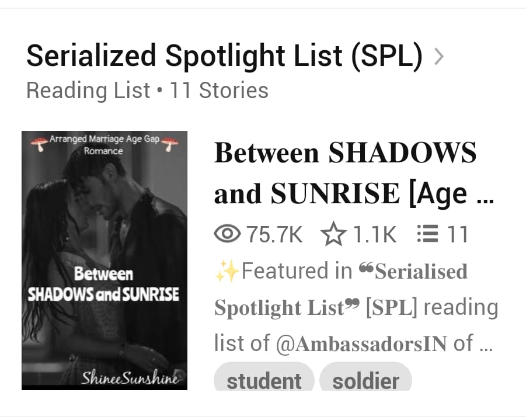Click the star votes icon showing 1.1K

tap(335, 232)
